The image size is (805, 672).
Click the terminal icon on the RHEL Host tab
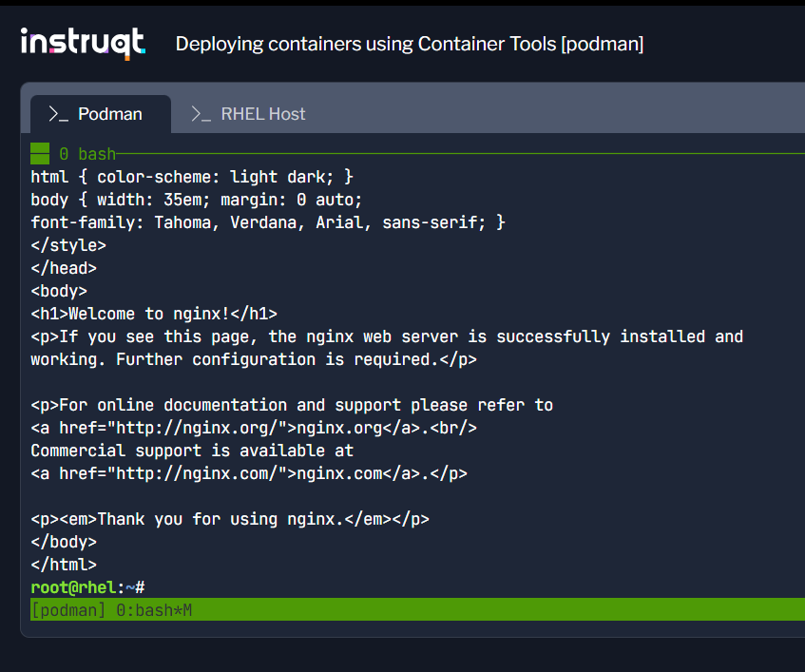click(x=201, y=113)
